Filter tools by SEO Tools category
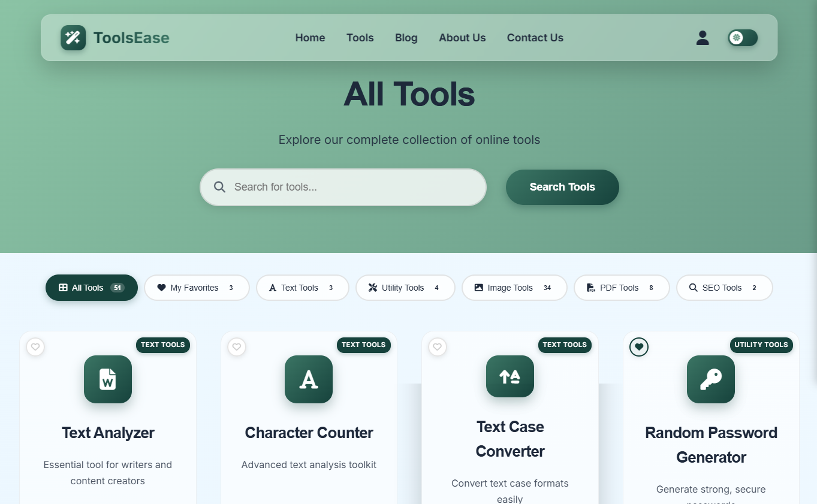Viewport: 817px width, 504px height. coord(724,288)
